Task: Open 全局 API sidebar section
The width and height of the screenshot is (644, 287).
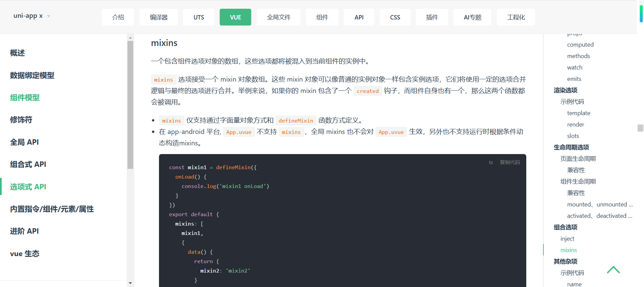Action: coord(24,142)
